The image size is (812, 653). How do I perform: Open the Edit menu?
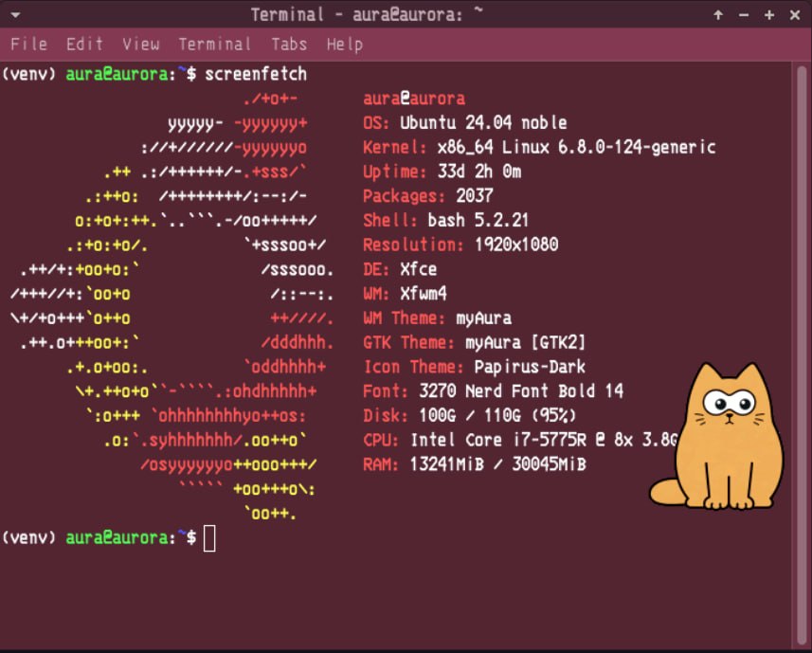coord(84,45)
